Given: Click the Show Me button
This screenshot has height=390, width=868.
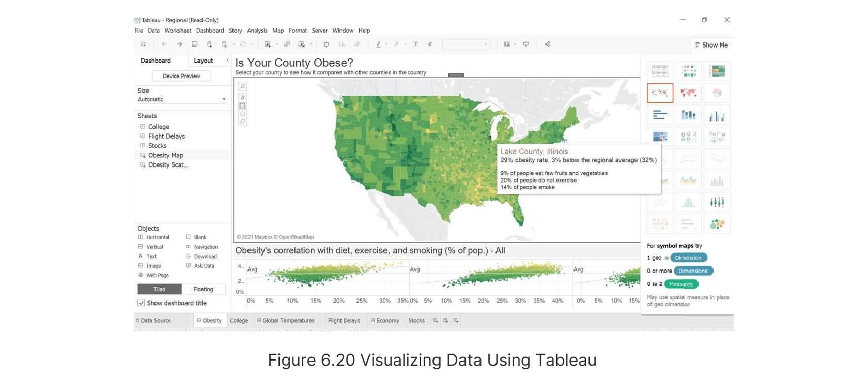Looking at the screenshot, I should (x=711, y=45).
